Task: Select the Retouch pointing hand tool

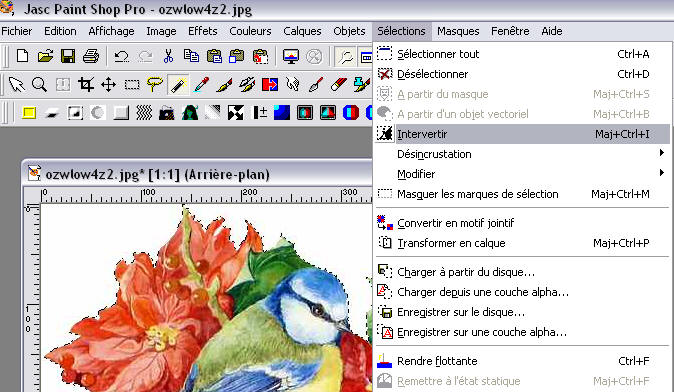Action: click(293, 85)
